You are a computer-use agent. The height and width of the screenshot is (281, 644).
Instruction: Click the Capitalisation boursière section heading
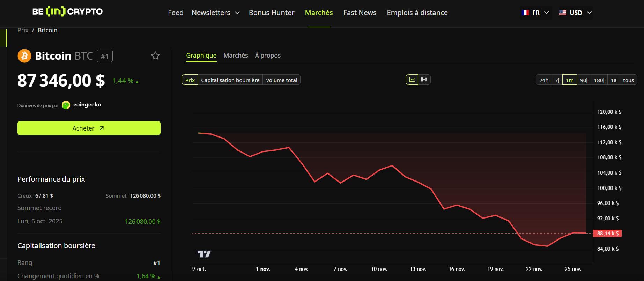(x=56, y=246)
